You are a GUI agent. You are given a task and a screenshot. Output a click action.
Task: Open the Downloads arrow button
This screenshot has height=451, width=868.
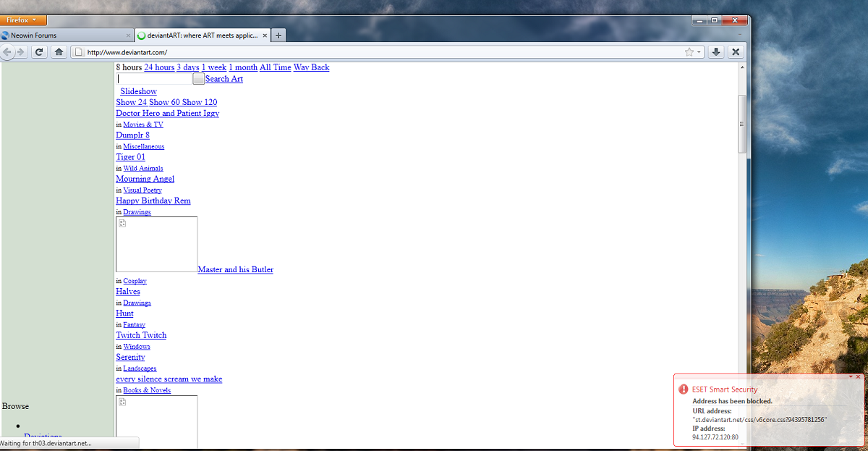click(x=715, y=52)
